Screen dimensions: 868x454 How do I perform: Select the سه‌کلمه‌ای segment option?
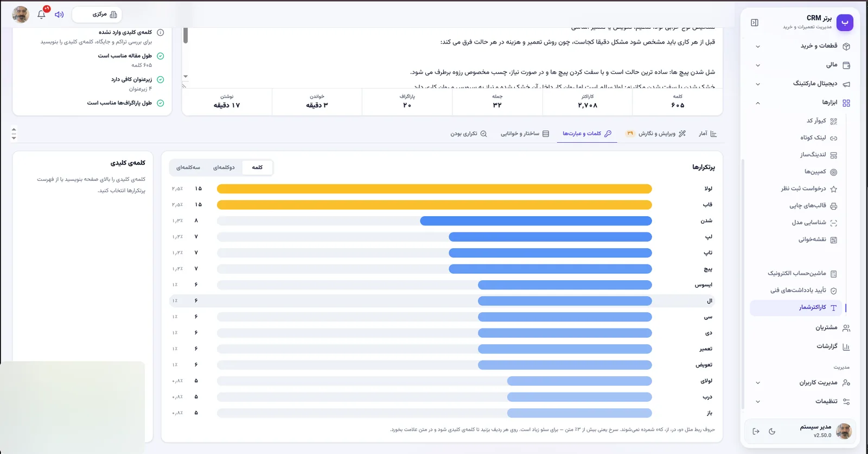pyautogui.click(x=188, y=167)
